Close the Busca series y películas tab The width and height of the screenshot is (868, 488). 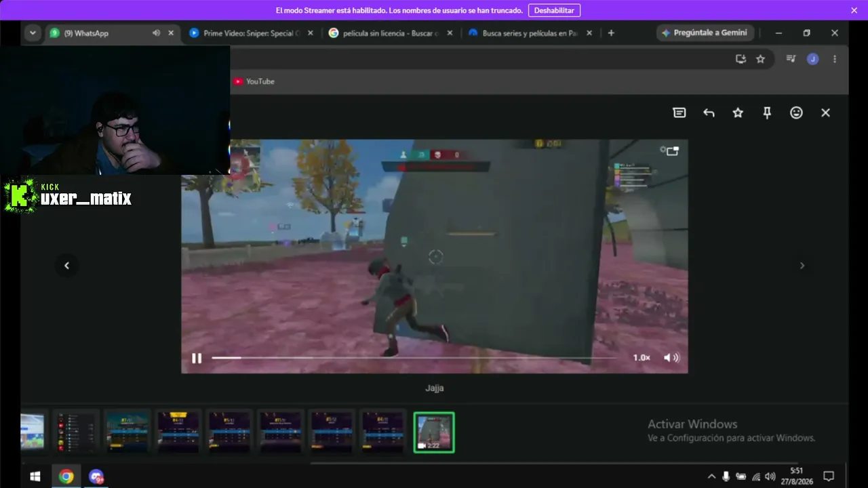(x=589, y=33)
